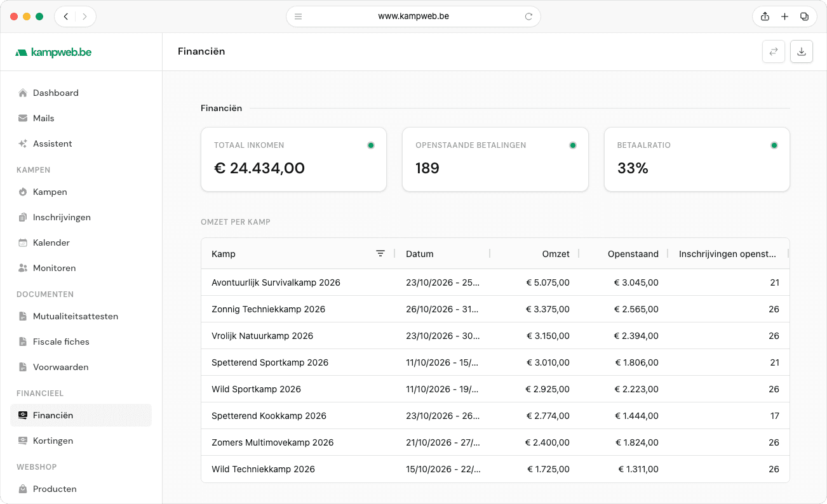The image size is (827, 504).
Task: Select the Spetterend Kookkamp 2026 row
Action: click(x=495, y=416)
